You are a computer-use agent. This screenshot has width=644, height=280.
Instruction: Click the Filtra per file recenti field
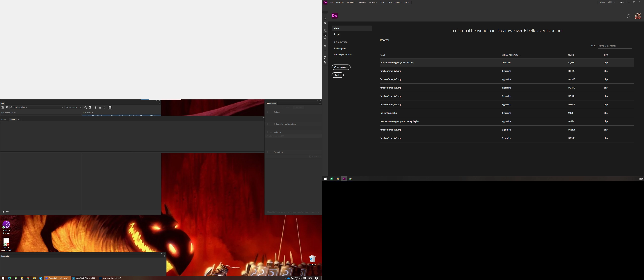pyautogui.click(x=614, y=46)
